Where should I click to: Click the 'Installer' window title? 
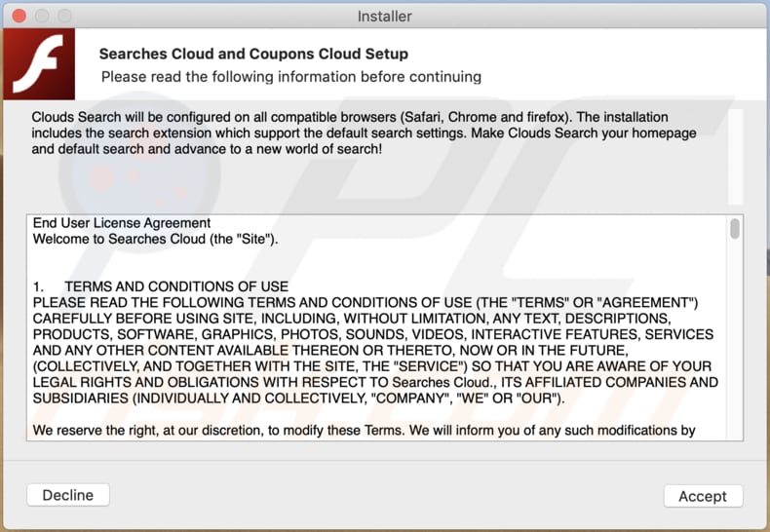(384, 17)
